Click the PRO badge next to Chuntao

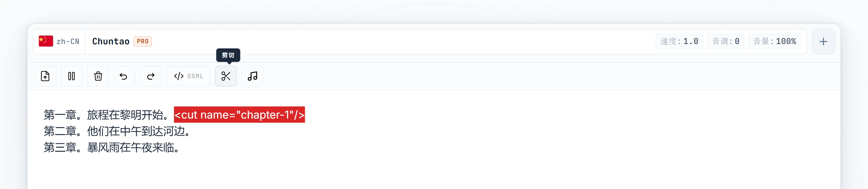click(x=143, y=41)
